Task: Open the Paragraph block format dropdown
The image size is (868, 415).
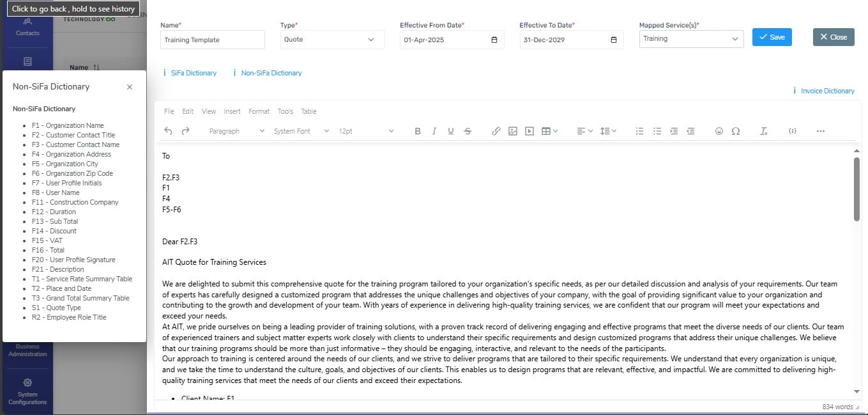Action: 236,131
